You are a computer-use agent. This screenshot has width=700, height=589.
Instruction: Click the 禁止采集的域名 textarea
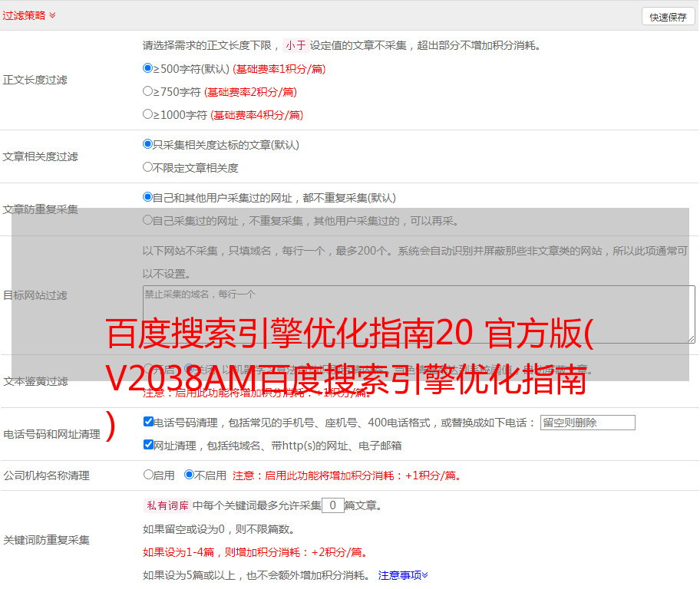419,314
